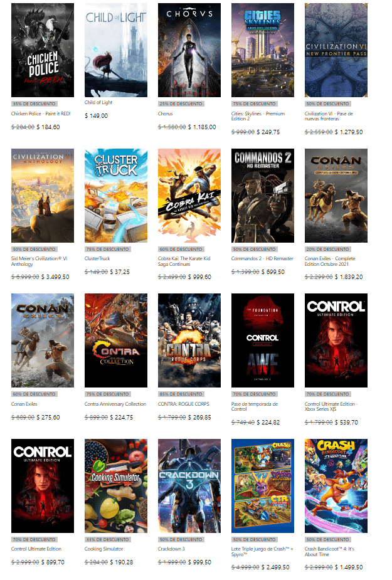Click the Crash Bandicoot 4 cover art
The width and height of the screenshot is (392, 580).
coord(336,486)
